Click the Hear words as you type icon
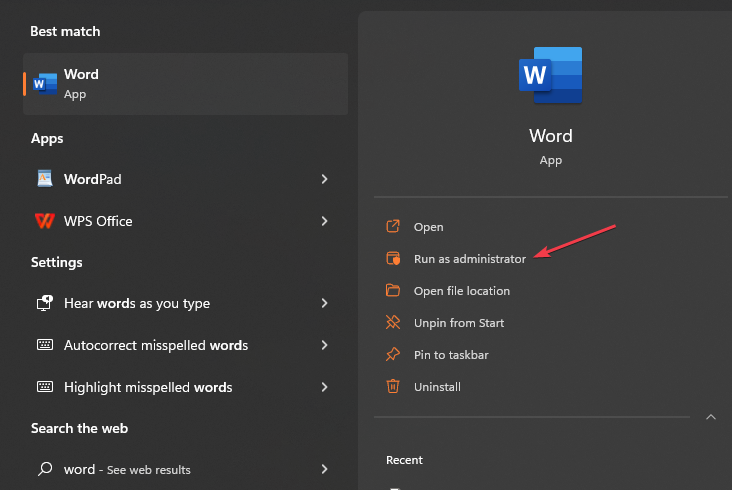732x490 pixels. coord(45,303)
